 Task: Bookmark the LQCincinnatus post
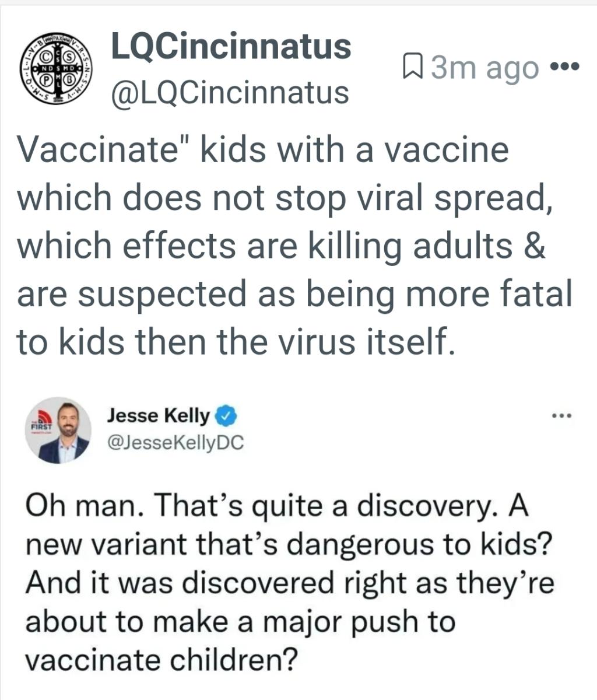click(413, 67)
